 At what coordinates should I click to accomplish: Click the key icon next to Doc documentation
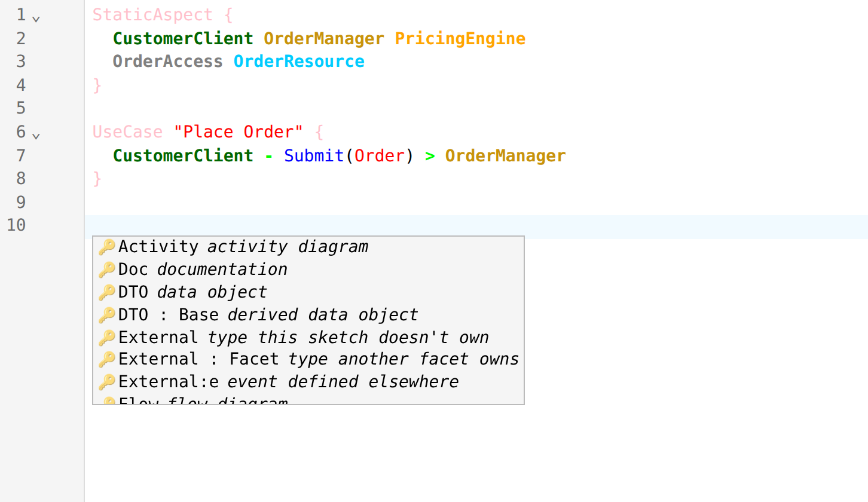pyautogui.click(x=106, y=270)
